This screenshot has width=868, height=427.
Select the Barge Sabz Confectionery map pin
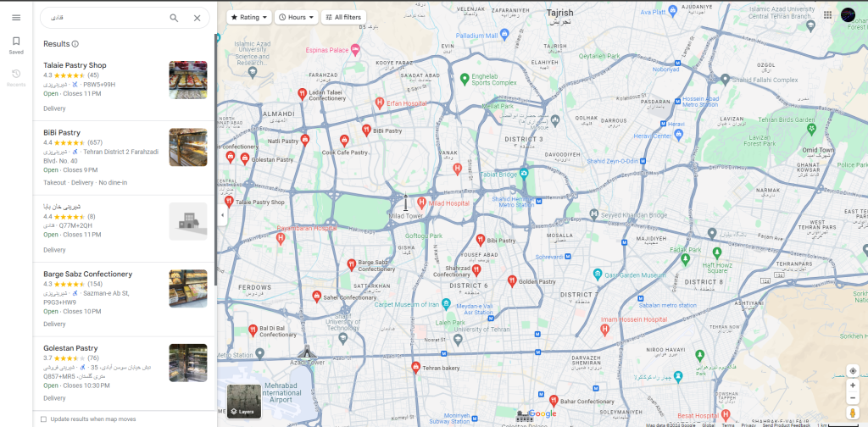[x=351, y=264]
